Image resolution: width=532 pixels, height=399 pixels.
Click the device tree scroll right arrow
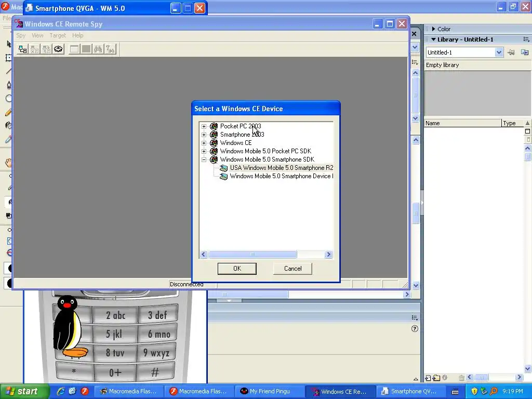[328, 255]
